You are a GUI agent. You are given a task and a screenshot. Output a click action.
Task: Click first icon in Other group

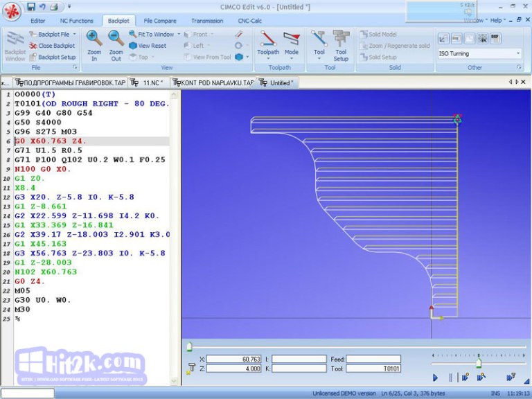[443, 39]
